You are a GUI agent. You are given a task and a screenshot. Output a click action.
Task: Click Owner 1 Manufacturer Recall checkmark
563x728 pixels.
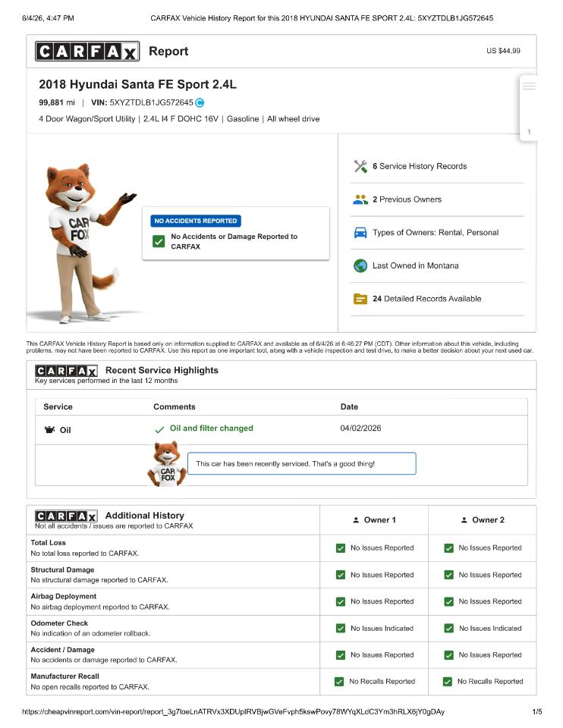(339, 682)
